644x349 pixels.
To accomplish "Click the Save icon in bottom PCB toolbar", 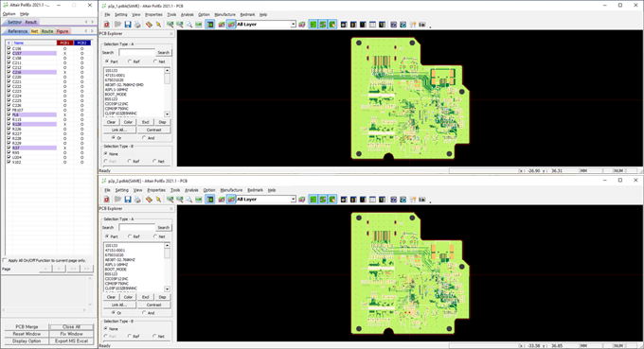I will [128, 200].
